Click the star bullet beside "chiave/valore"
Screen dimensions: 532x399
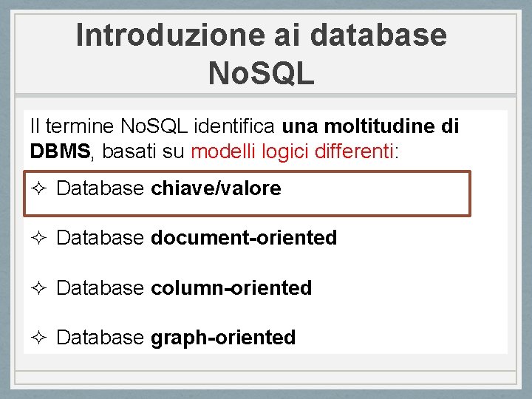pyautogui.click(x=38, y=188)
